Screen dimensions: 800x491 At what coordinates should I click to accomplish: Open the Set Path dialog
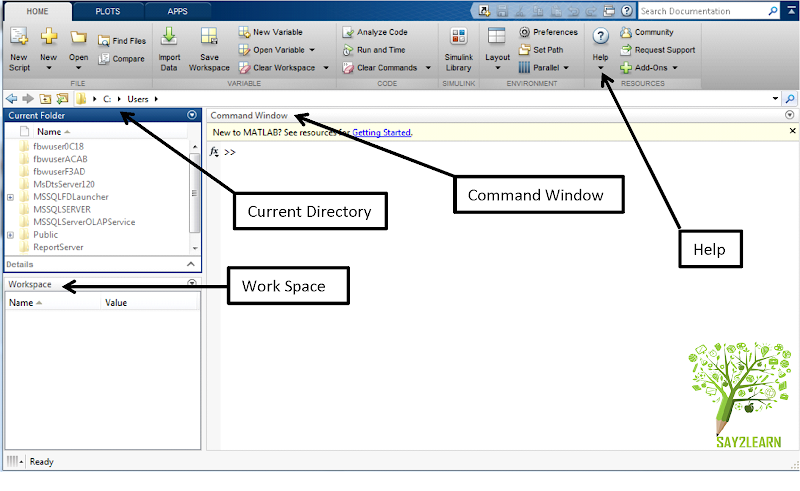pyautogui.click(x=541, y=50)
